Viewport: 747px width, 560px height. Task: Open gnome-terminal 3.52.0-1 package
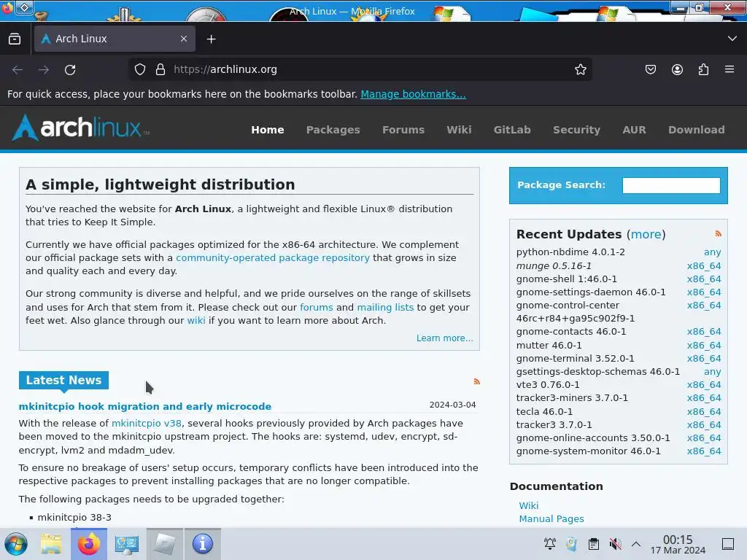pos(575,358)
